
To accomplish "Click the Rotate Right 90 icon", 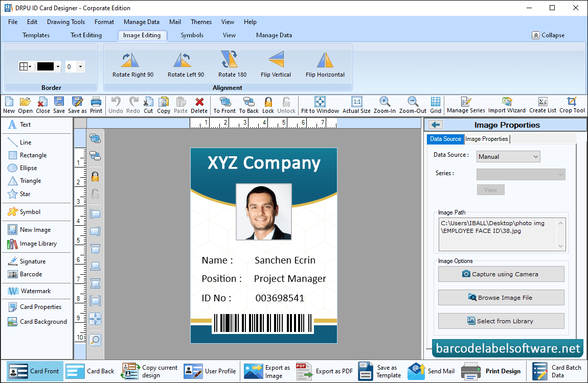I will coord(130,60).
